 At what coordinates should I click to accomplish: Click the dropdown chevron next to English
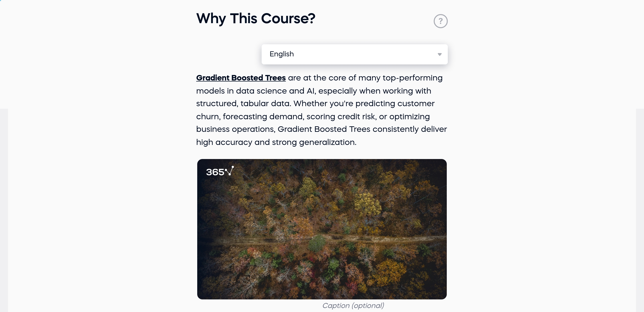tap(439, 54)
